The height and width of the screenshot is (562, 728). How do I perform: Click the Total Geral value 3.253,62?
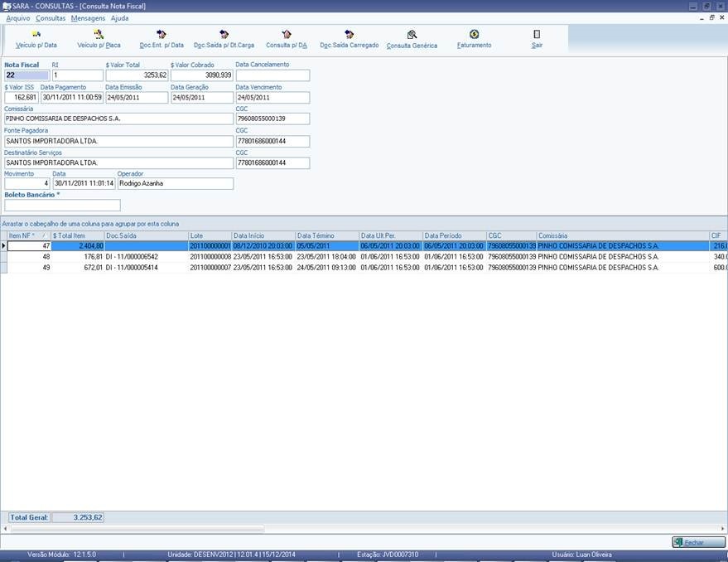[x=78, y=517]
